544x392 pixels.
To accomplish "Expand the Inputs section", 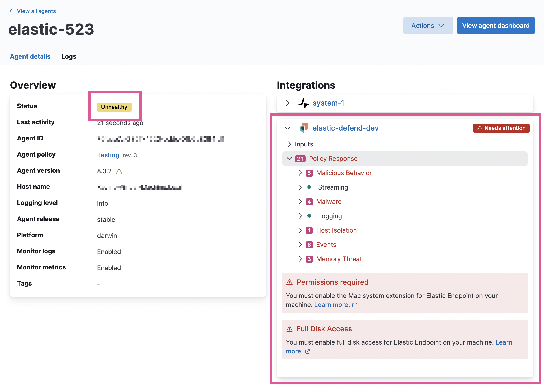I will [289, 144].
